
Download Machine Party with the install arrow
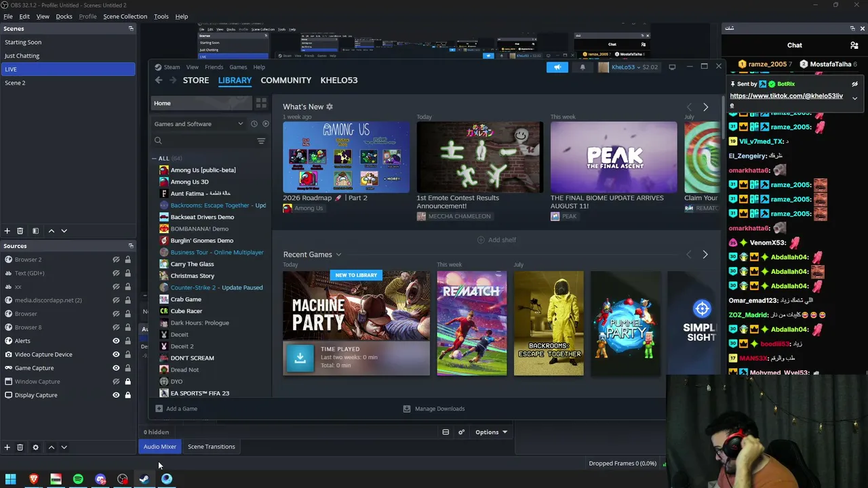[300, 358]
